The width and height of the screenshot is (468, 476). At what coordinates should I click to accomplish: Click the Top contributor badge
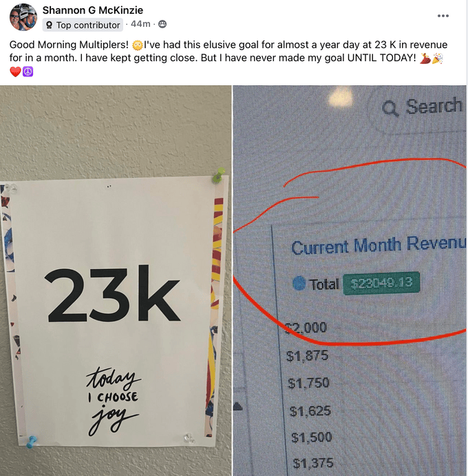pyautogui.click(x=83, y=25)
